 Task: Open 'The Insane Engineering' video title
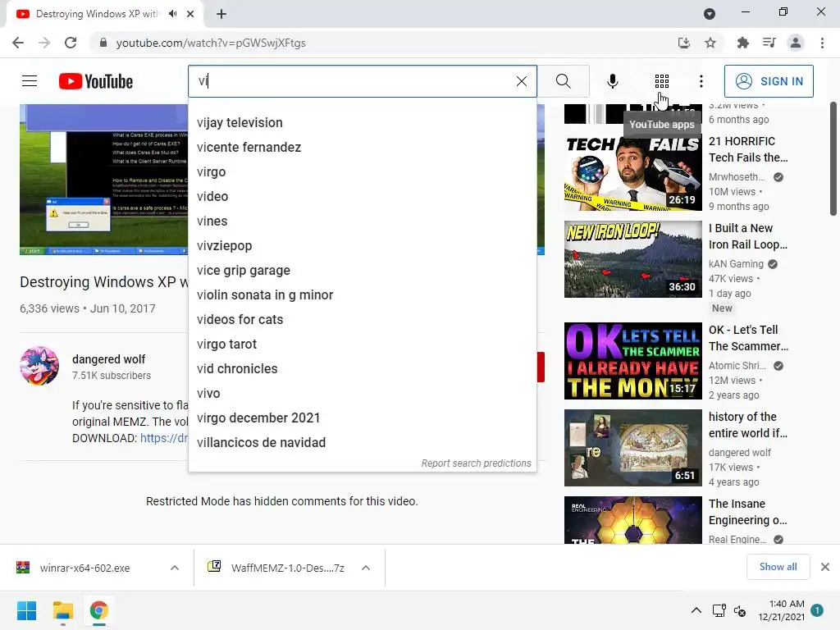click(x=748, y=512)
